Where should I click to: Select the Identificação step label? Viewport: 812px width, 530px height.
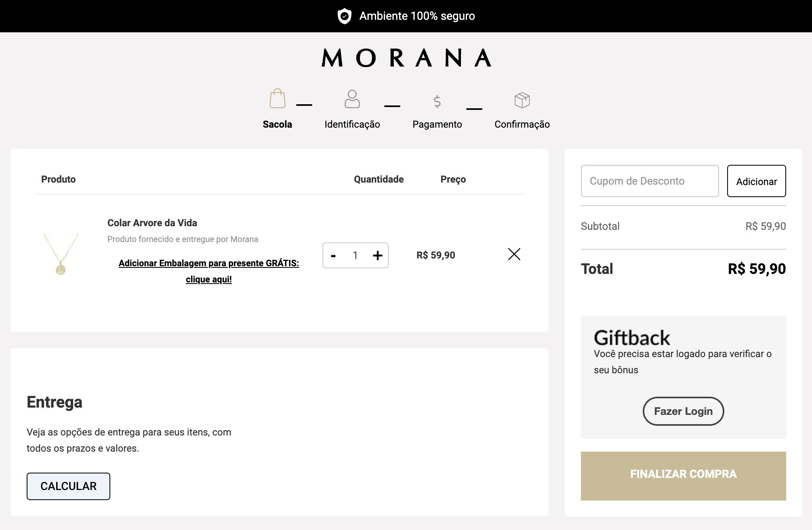coord(352,124)
